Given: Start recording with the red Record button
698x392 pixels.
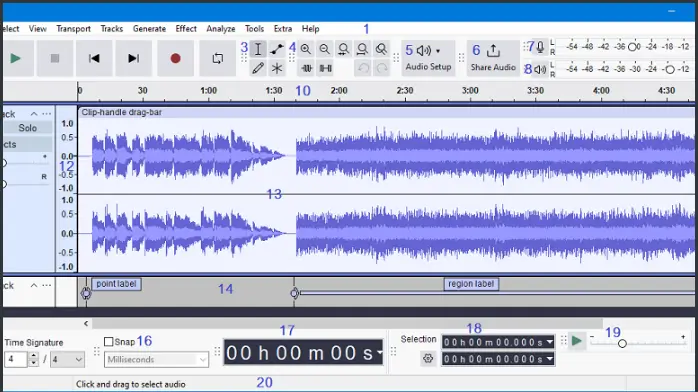Looking at the screenshot, I should tap(175, 58).
